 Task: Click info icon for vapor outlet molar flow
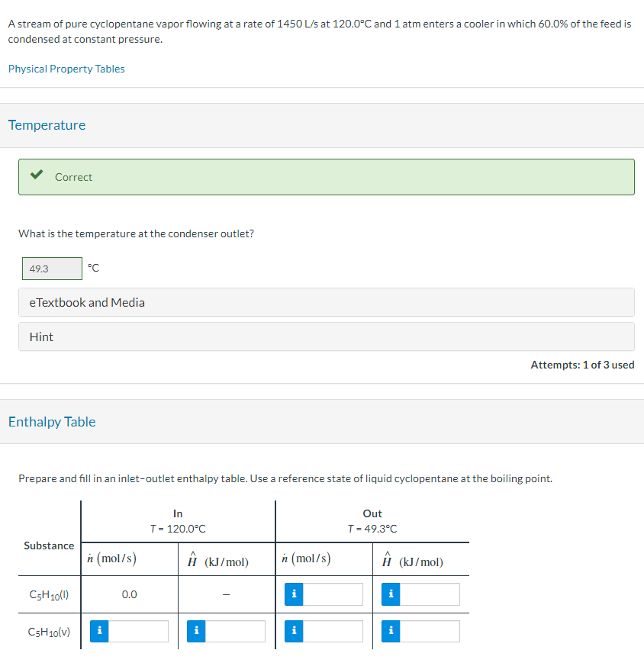pos(293,631)
